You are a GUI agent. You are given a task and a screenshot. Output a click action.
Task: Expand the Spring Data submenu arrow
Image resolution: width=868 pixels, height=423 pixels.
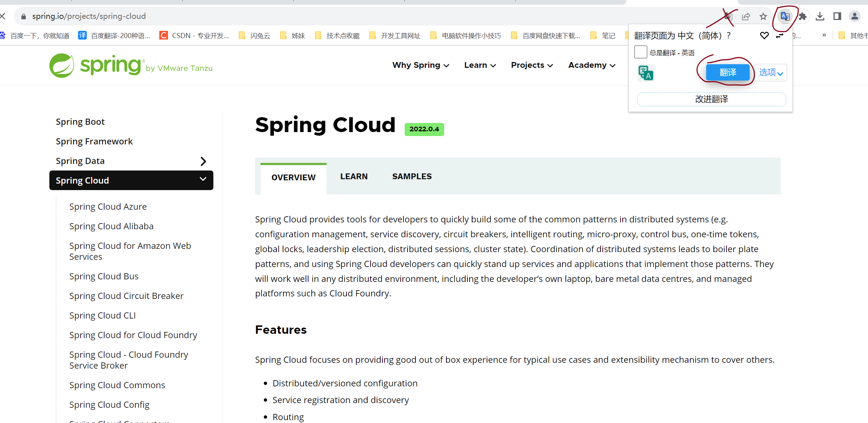pos(203,161)
